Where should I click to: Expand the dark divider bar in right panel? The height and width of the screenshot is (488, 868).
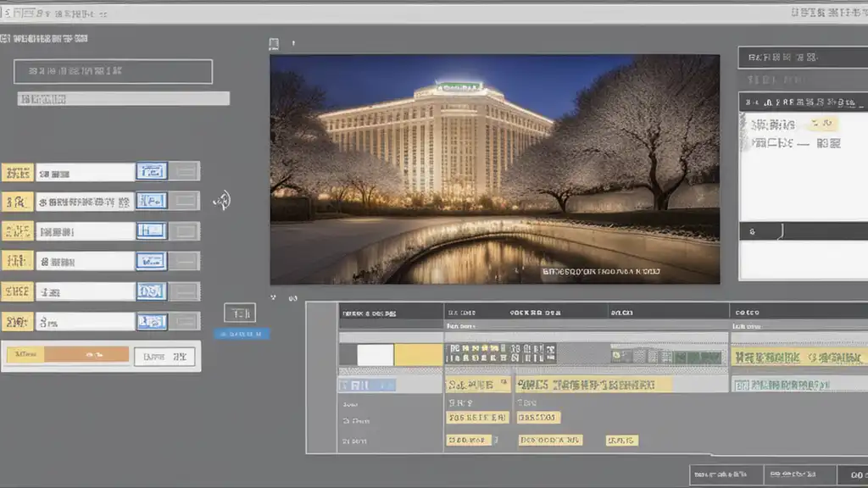pos(803,230)
